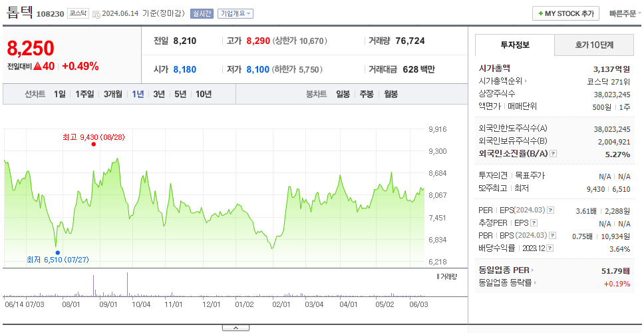Open the 동일업종 PER link
This screenshot has width=644, height=333.
504,270
